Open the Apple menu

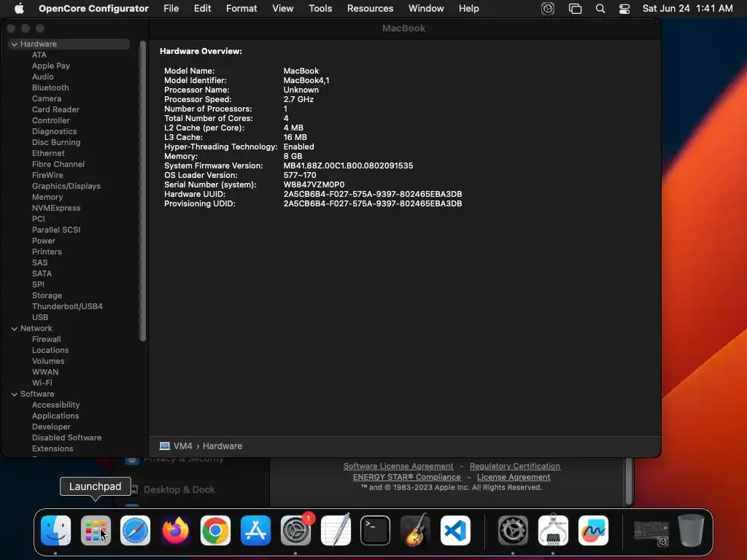(19, 8)
